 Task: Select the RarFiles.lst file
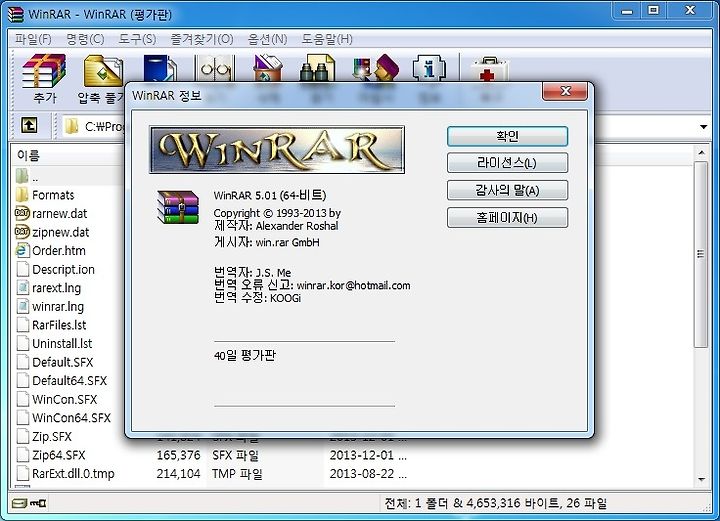pyautogui.click(x=59, y=325)
